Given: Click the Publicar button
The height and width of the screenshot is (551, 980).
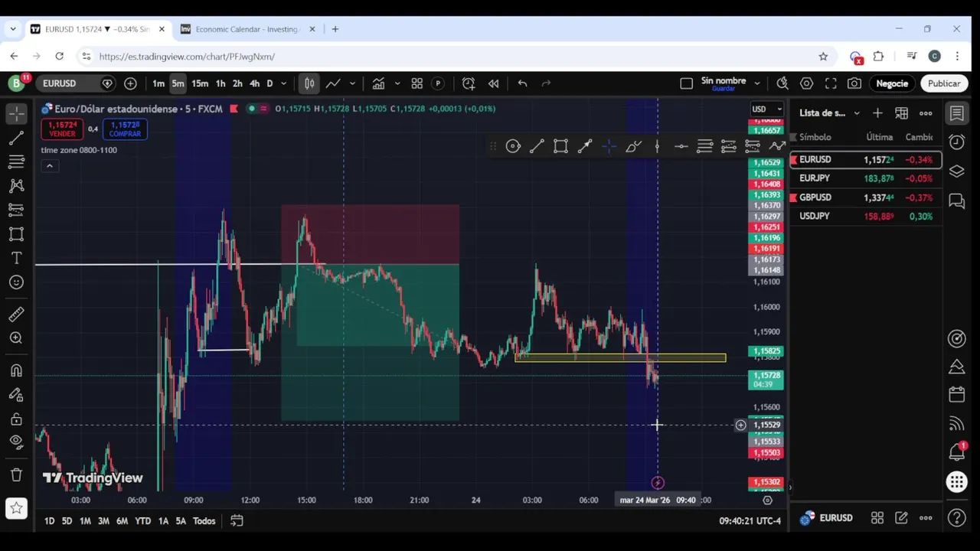Looking at the screenshot, I should tap(944, 83).
